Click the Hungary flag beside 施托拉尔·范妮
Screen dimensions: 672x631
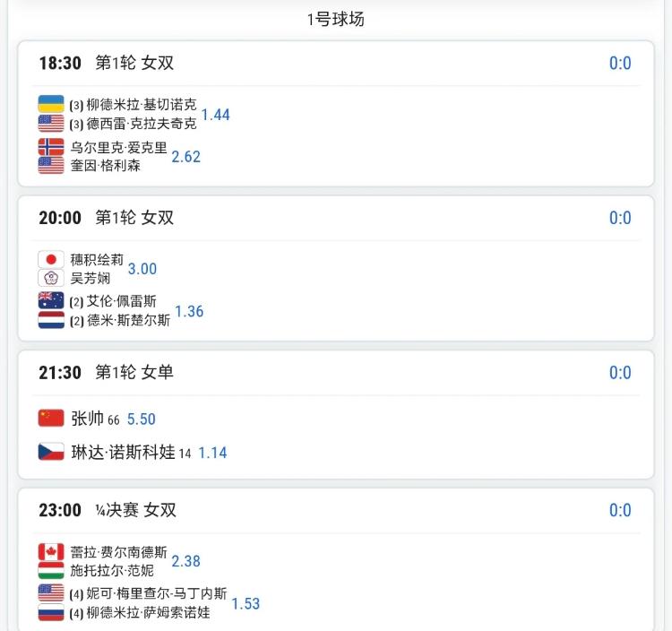51,571
